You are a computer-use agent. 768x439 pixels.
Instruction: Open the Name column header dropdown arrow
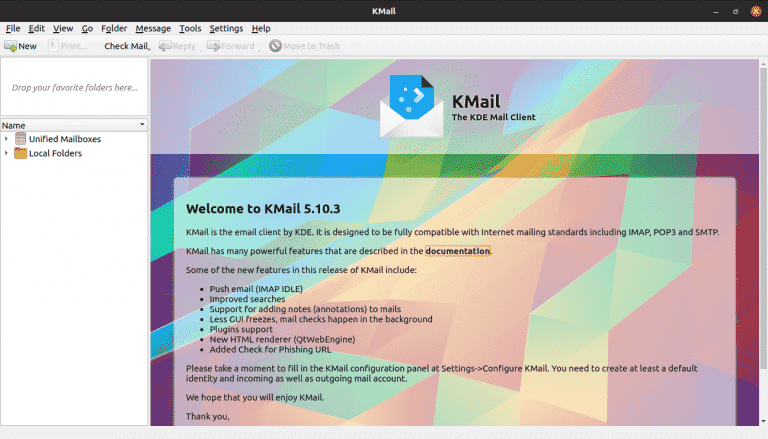point(142,124)
